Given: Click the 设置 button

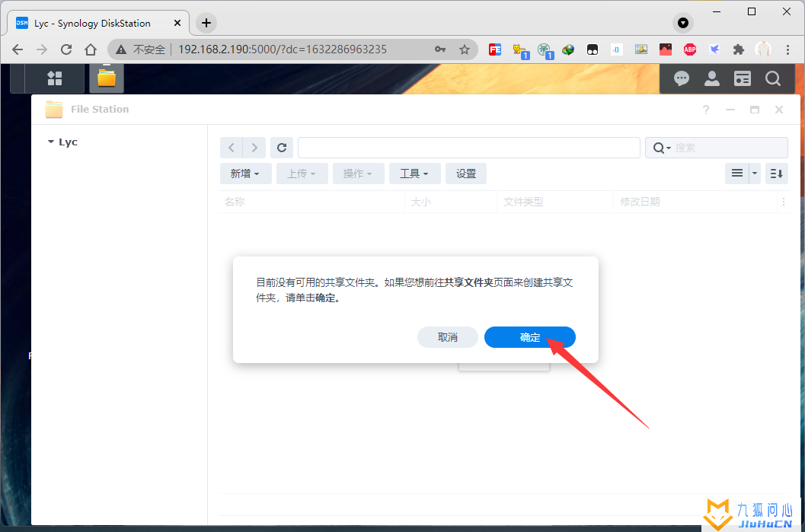Looking at the screenshot, I should click(465, 174).
